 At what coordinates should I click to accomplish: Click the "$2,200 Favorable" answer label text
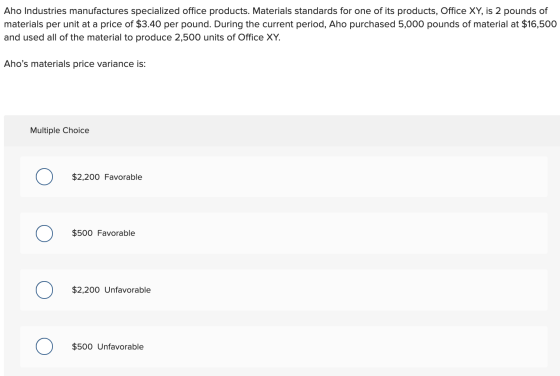107,177
